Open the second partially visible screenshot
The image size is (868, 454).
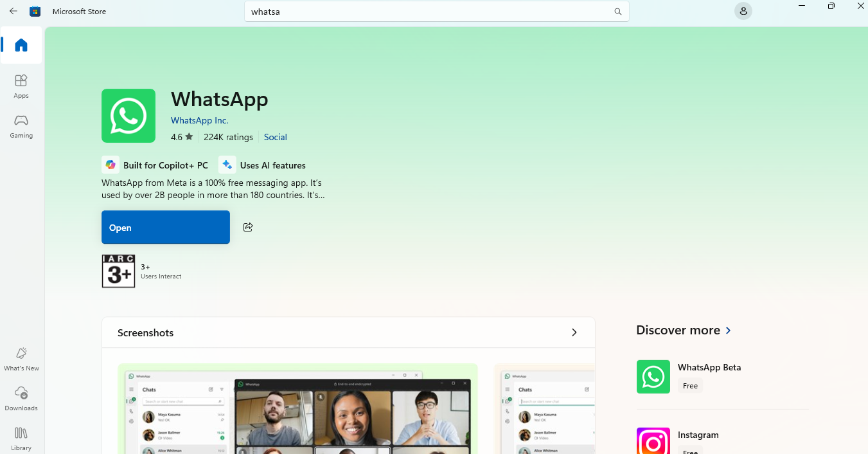544,408
